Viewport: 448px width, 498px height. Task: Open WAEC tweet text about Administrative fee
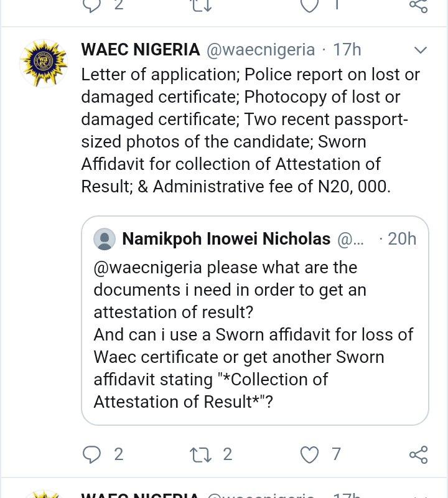[x=251, y=130]
